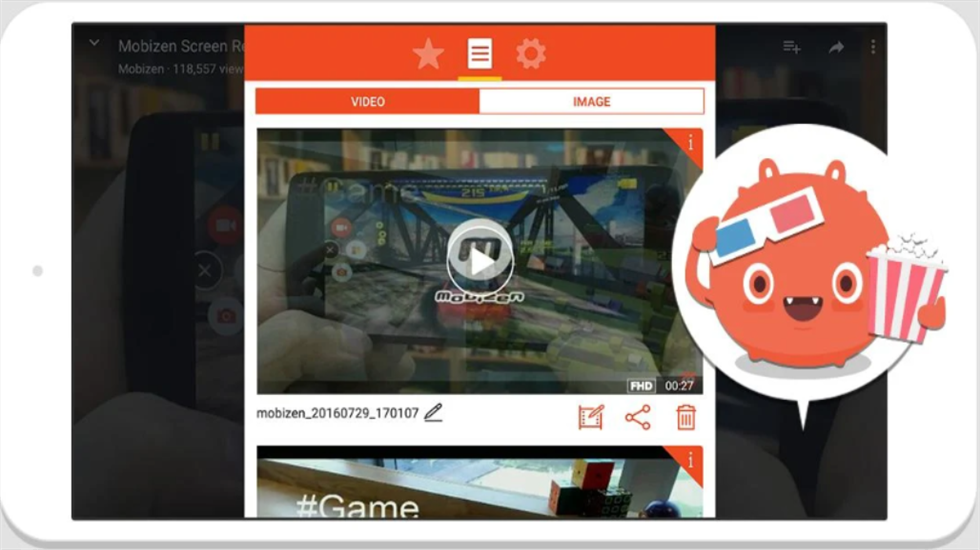Show info for the #Game video
The image size is (980, 550).
[x=690, y=461]
